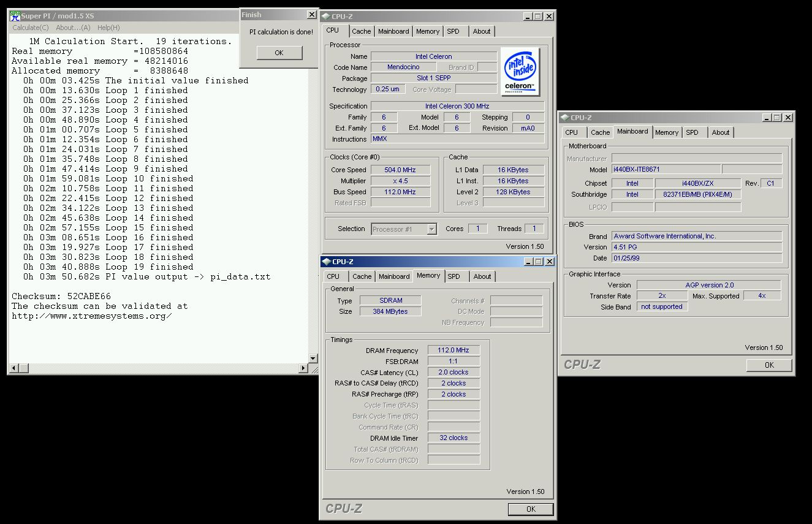Image resolution: width=812 pixels, height=524 pixels.
Task: Click the Intel Inside Celeron logo
Action: pyautogui.click(x=520, y=72)
